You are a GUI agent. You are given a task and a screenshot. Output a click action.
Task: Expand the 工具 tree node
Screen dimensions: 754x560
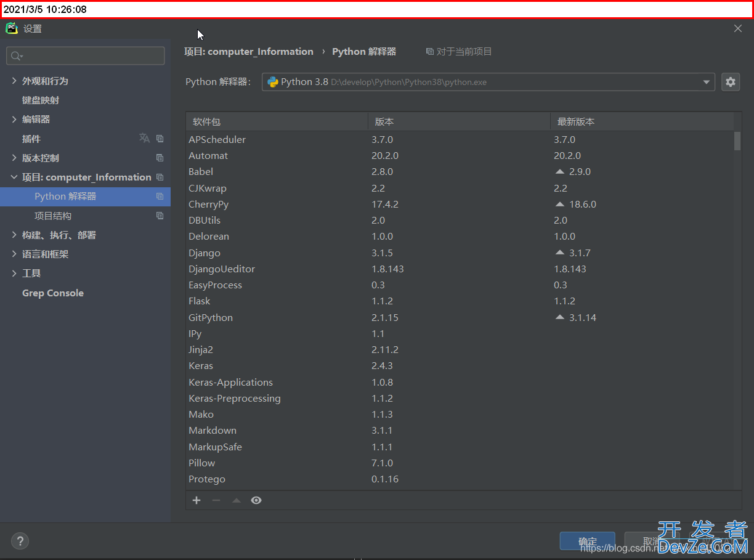(x=14, y=273)
